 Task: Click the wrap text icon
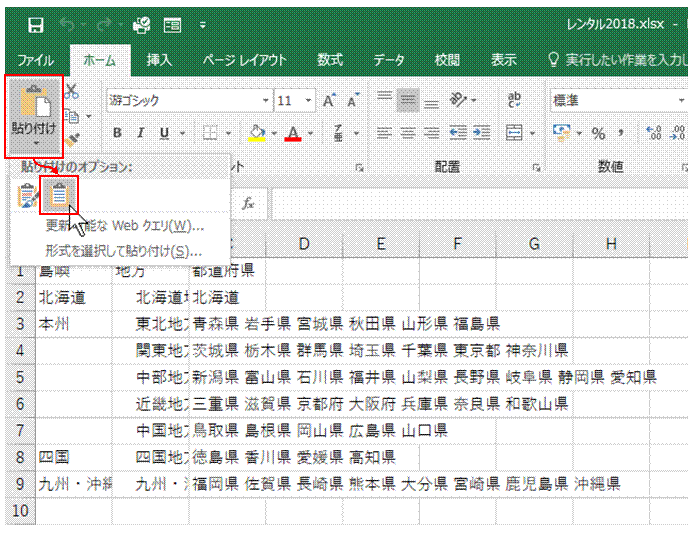tap(514, 100)
